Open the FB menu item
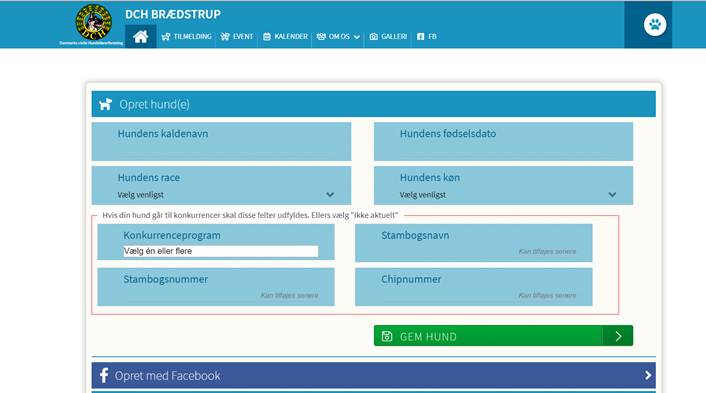 point(426,36)
